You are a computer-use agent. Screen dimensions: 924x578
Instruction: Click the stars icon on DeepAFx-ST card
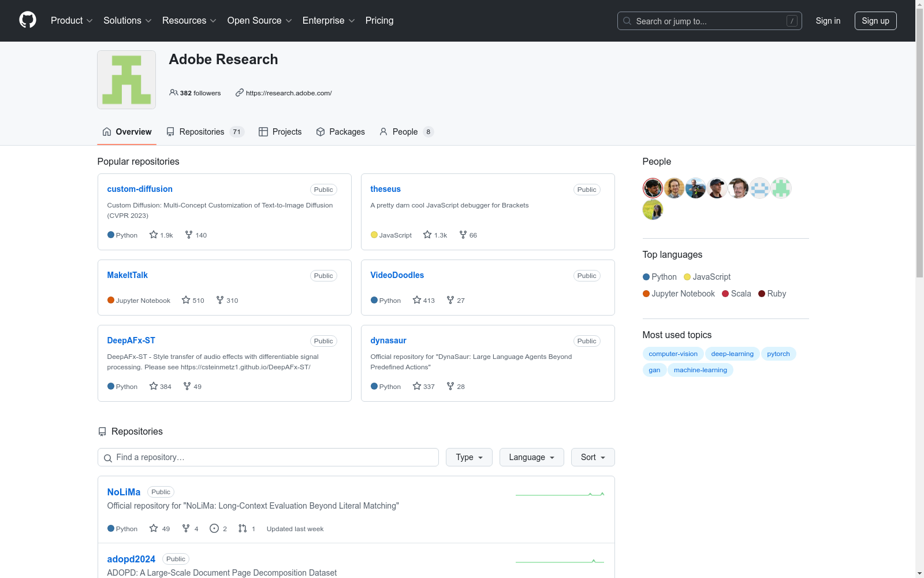(154, 386)
